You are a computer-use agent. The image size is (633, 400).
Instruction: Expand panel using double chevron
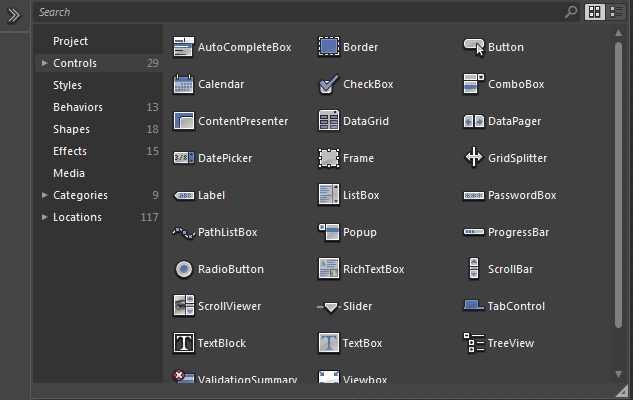pos(14,15)
